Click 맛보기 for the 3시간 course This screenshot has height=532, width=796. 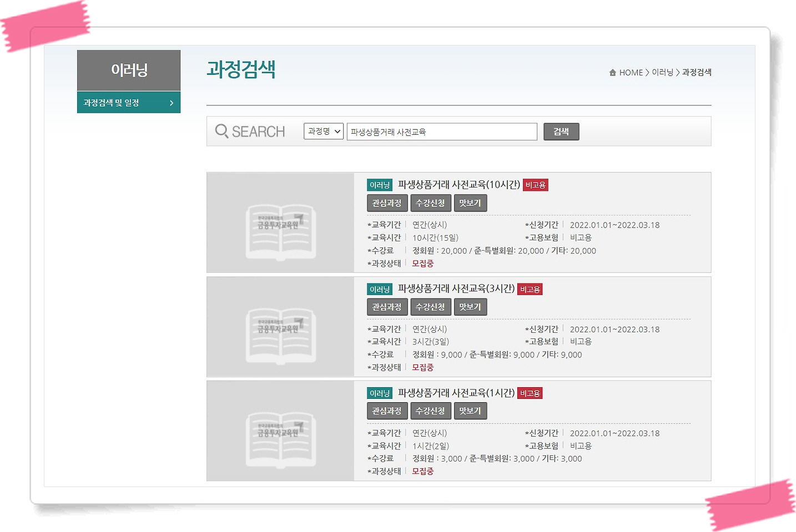pyautogui.click(x=470, y=307)
